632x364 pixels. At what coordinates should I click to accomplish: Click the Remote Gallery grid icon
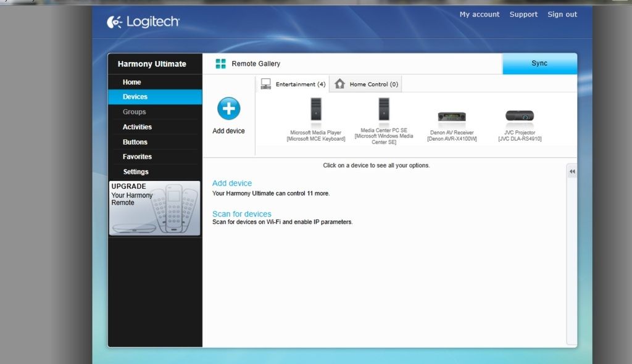pyautogui.click(x=220, y=64)
